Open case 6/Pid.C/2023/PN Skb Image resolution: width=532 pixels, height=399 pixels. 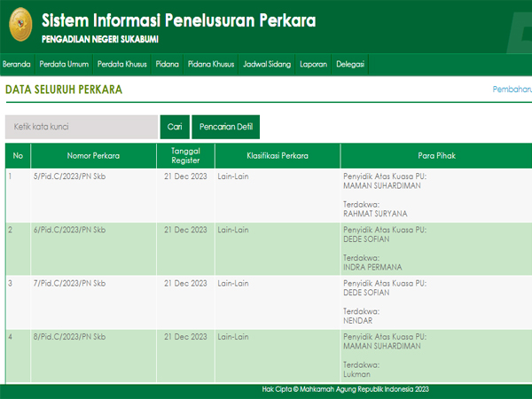(68, 230)
